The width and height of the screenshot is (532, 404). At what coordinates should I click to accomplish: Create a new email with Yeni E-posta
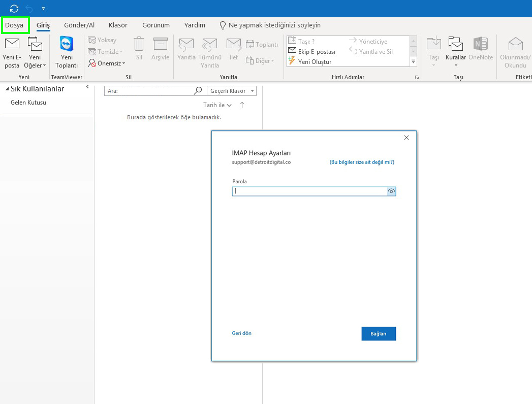click(x=12, y=52)
